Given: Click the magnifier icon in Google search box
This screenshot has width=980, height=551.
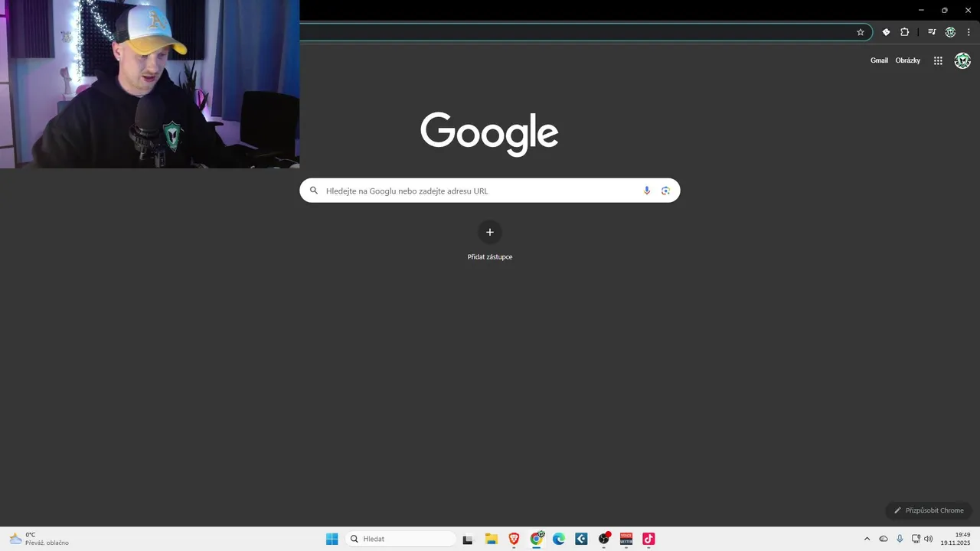Looking at the screenshot, I should tap(313, 191).
